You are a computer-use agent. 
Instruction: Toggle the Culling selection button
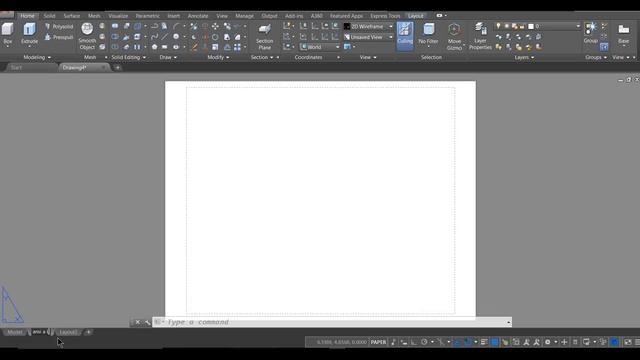[405, 36]
